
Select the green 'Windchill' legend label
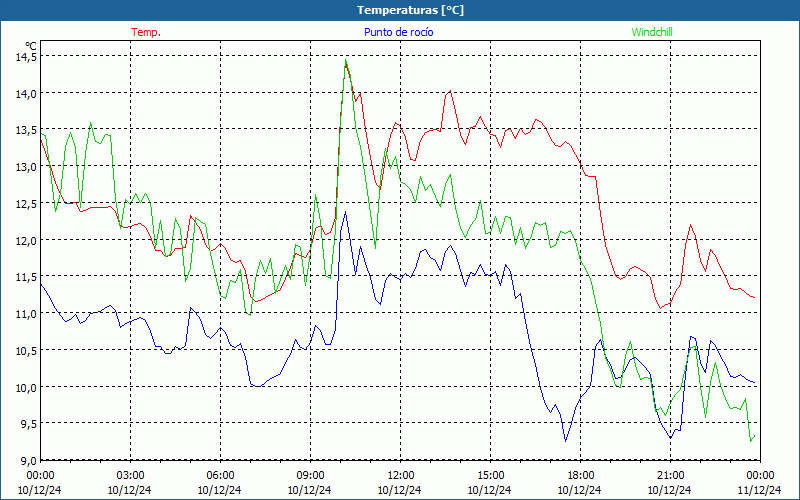[x=652, y=32]
